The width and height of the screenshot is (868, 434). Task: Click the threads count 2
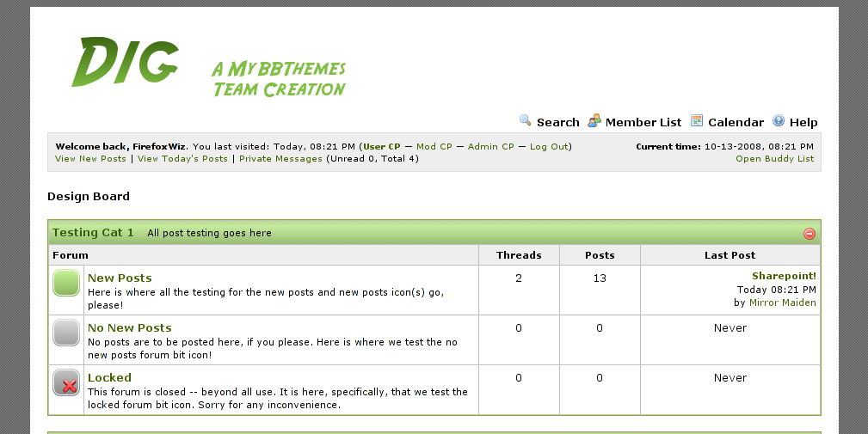pyautogui.click(x=519, y=278)
